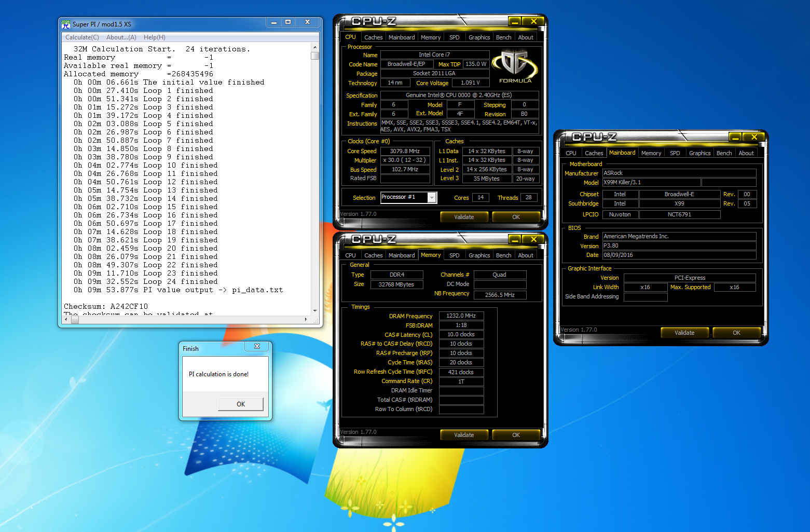Image resolution: width=810 pixels, height=532 pixels.
Task: Click the Channels # value Quad
Action: (x=500, y=275)
